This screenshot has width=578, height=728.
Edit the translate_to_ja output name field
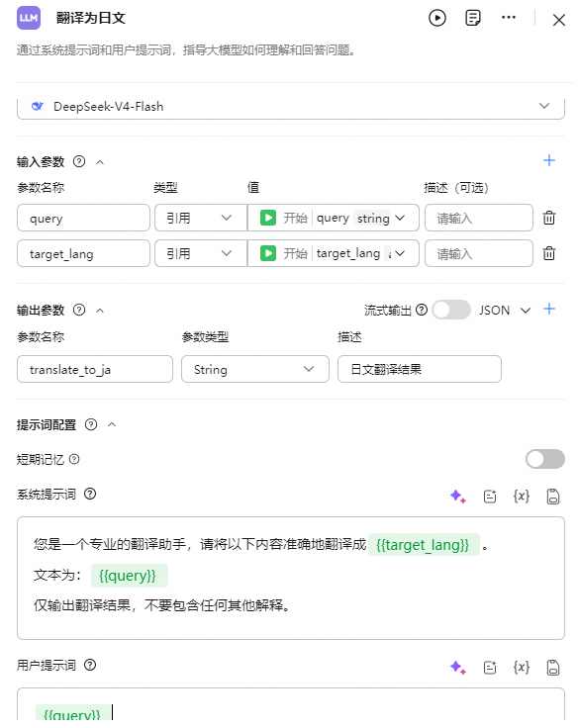coord(95,369)
